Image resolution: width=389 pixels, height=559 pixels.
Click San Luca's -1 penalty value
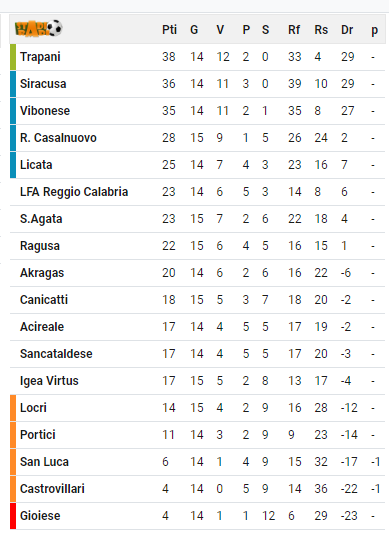point(375,462)
